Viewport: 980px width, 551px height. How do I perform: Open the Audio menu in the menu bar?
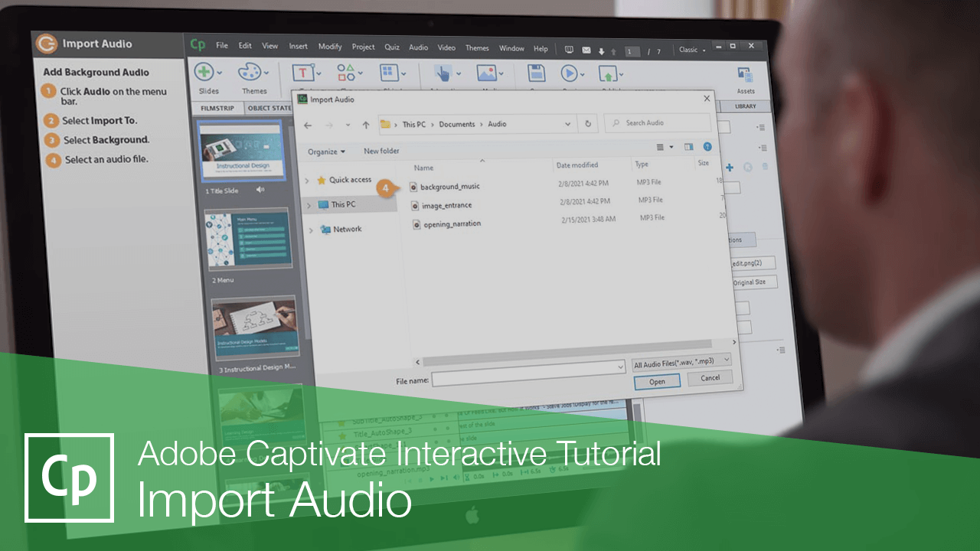point(418,47)
